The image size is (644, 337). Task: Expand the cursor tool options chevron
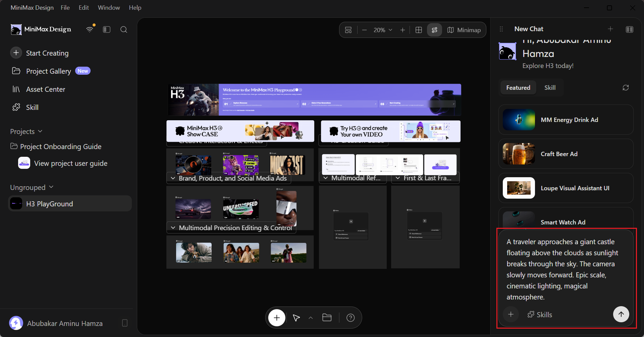(x=311, y=318)
